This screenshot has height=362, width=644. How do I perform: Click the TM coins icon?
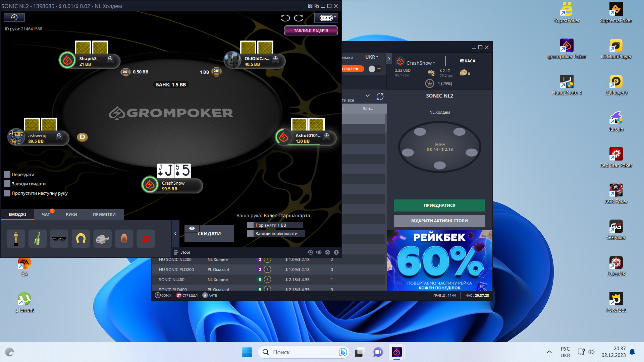(x=463, y=72)
